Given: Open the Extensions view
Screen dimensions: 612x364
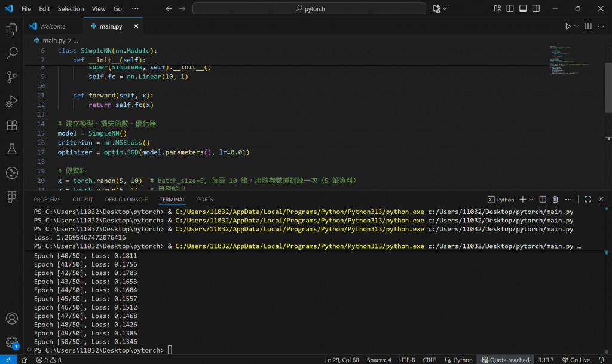Looking at the screenshot, I should [11, 126].
